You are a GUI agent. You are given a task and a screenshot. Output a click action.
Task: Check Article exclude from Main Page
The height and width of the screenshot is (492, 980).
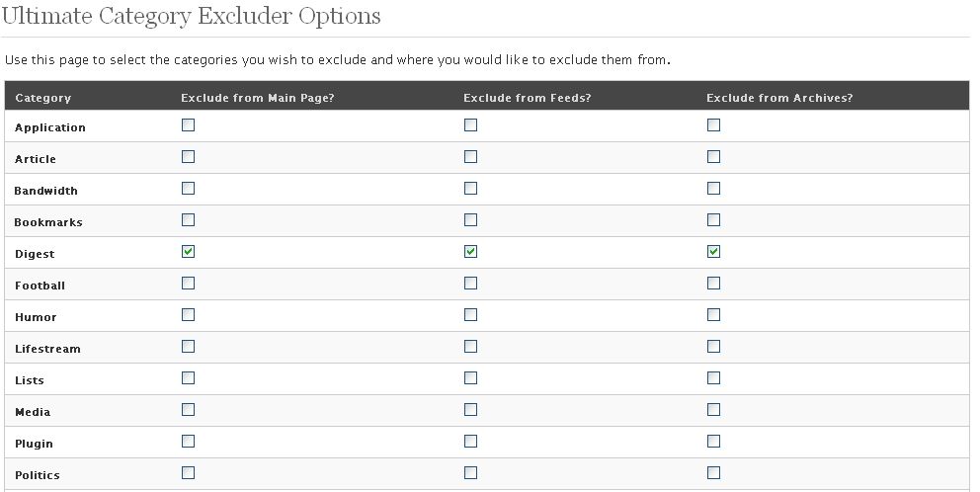188,157
